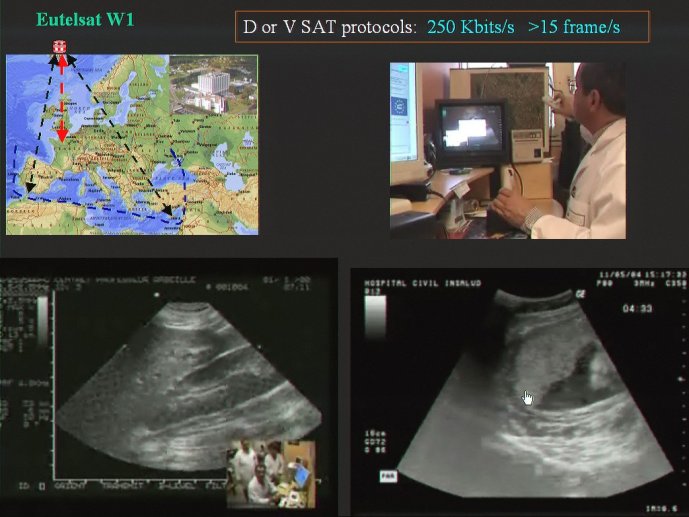The image size is (689, 517).
Task: Open the photo of doctor at workstation
Action: pos(508,151)
